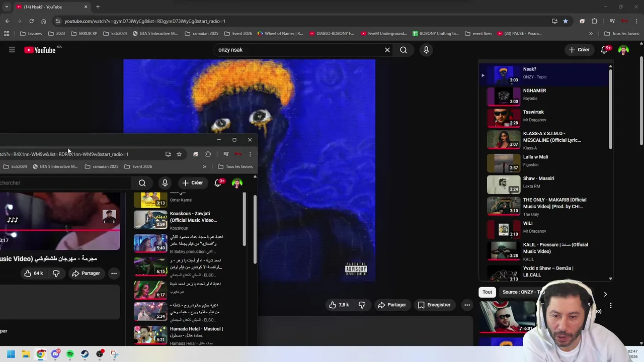The height and width of the screenshot is (362, 644).
Task: Open 'Tous les favoris' folder in main window
Action: pos(622,34)
